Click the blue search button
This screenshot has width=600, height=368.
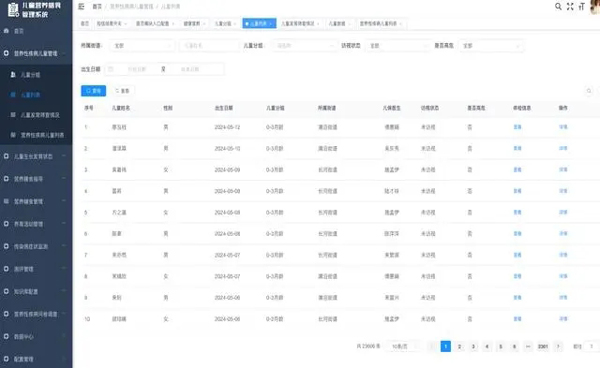(93, 91)
